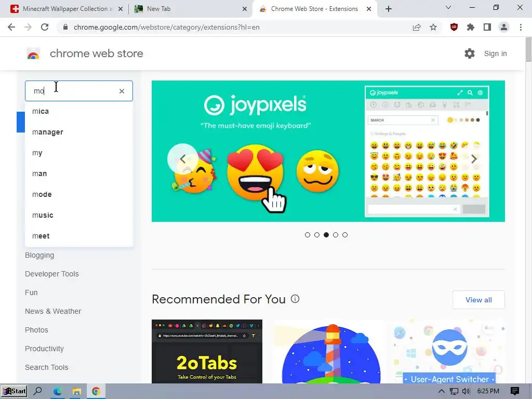Open Developer Tools category
This screenshot has width=532, height=399.
point(51,274)
